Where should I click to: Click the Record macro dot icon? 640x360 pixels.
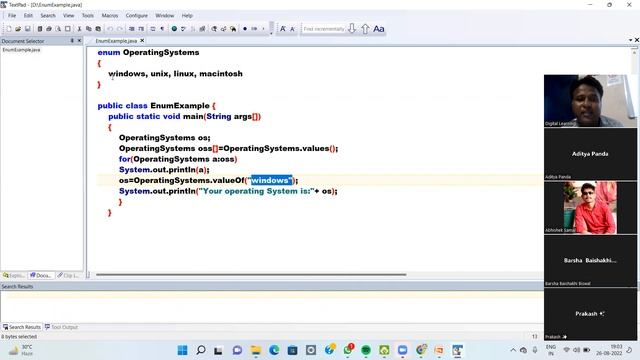[245, 29]
